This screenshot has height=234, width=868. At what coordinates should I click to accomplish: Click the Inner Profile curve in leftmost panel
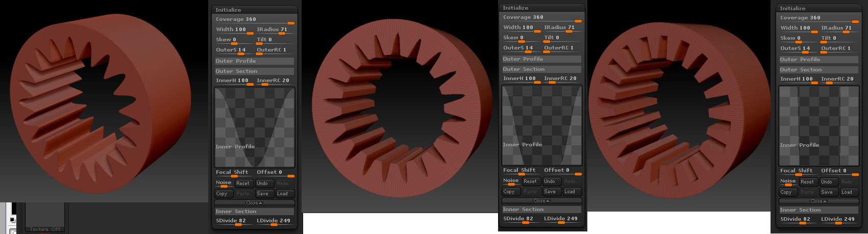point(254,126)
